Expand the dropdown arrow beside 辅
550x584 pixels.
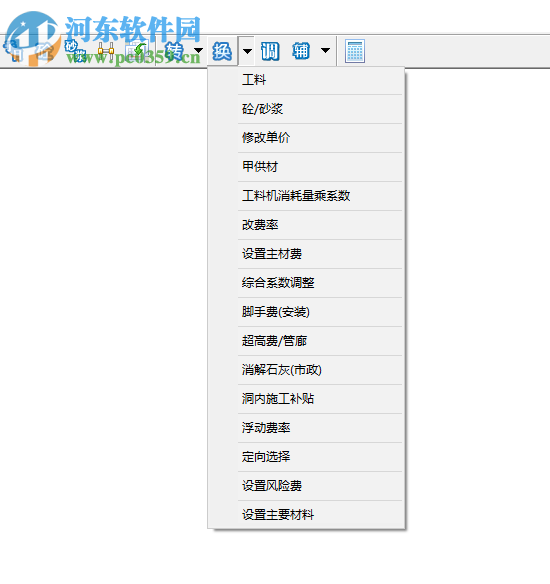pos(325,50)
